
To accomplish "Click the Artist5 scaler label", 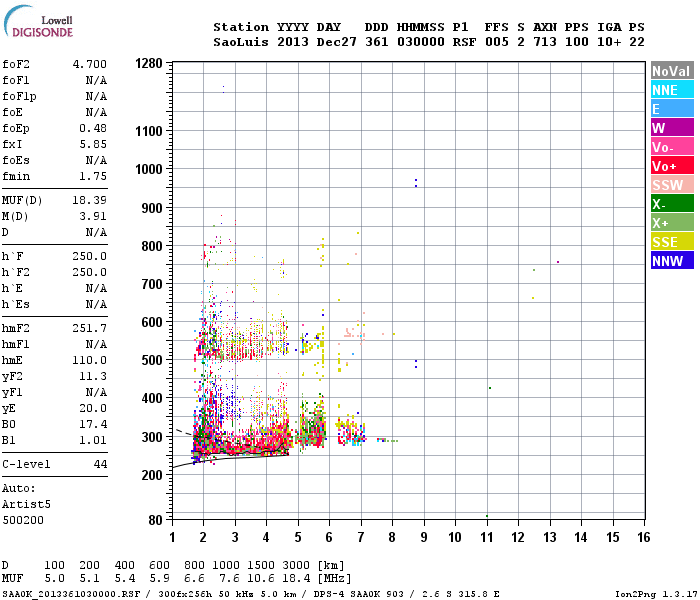I will click(x=26, y=504).
